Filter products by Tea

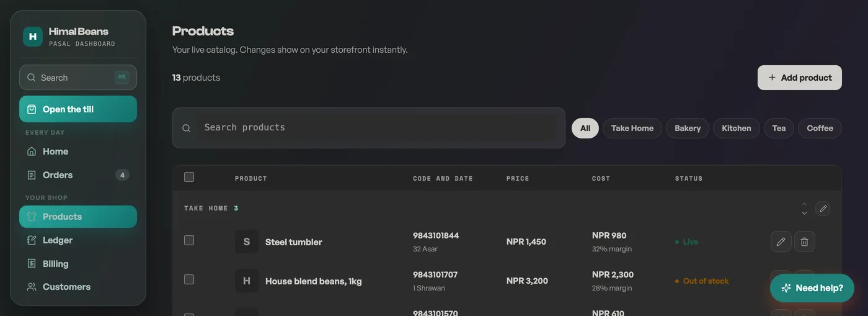[779, 128]
